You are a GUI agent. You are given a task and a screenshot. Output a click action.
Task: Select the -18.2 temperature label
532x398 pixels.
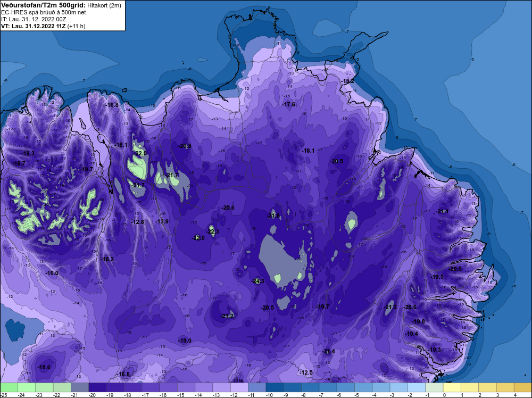point(107,259)
